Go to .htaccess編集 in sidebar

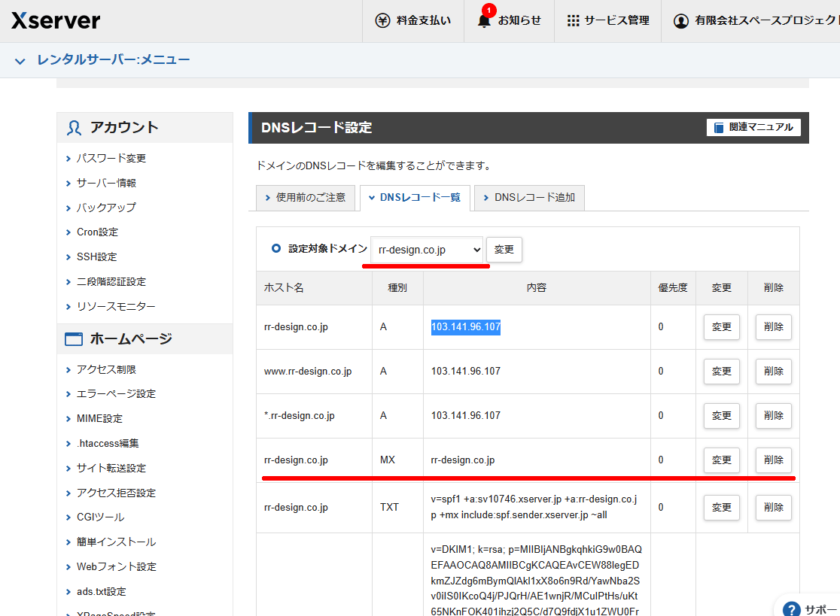pyautogui.click(x=108, y=443)
